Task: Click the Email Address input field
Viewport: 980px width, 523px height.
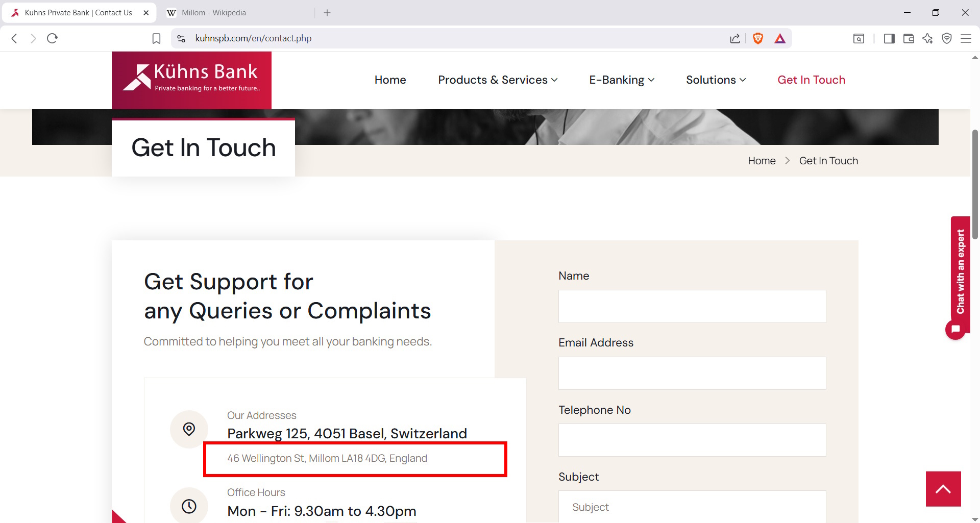Action: coord(692,373)
